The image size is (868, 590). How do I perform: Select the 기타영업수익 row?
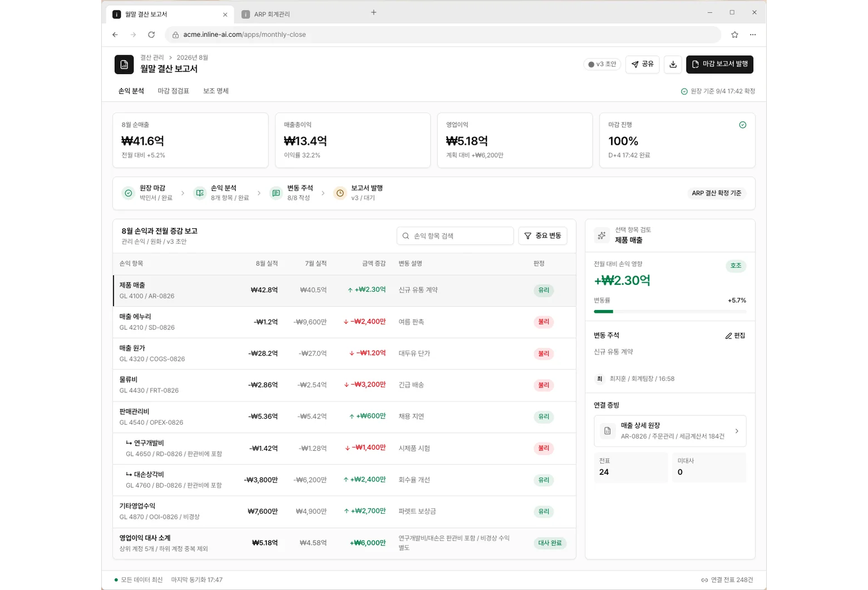(344, 512)
